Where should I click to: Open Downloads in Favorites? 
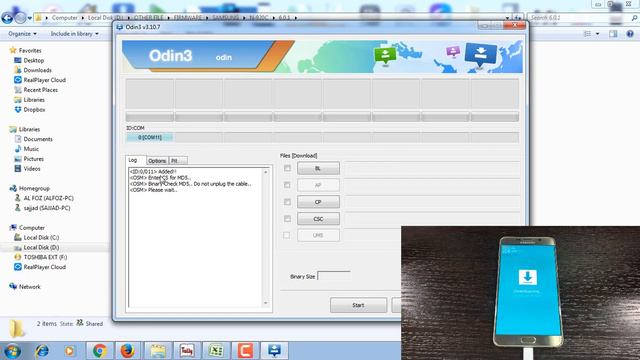coord(37,70)
